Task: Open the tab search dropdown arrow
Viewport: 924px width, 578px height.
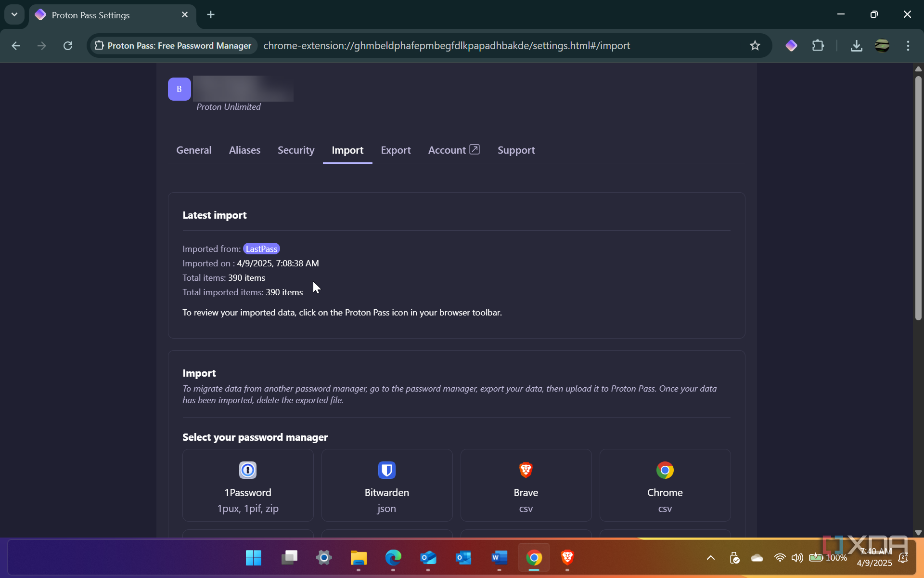Action: pyautogui.click(x=14, y=14)
